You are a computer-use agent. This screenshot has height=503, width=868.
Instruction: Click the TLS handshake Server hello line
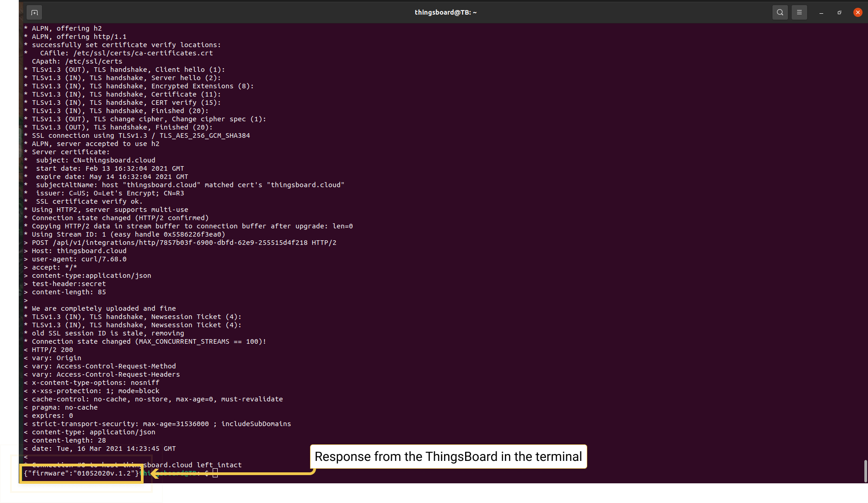click(x=123, y=78)
